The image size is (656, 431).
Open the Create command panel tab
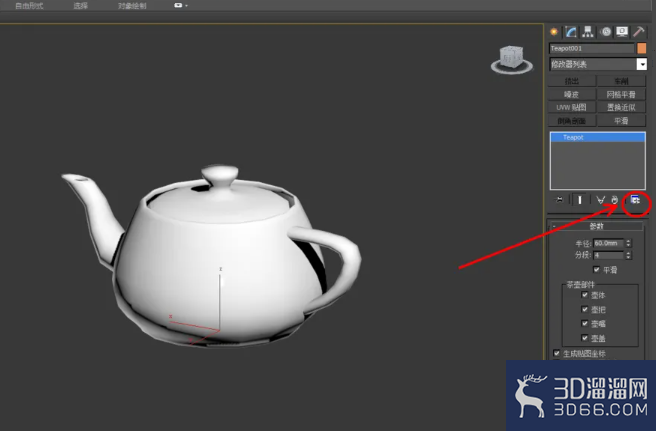[554, 32]
